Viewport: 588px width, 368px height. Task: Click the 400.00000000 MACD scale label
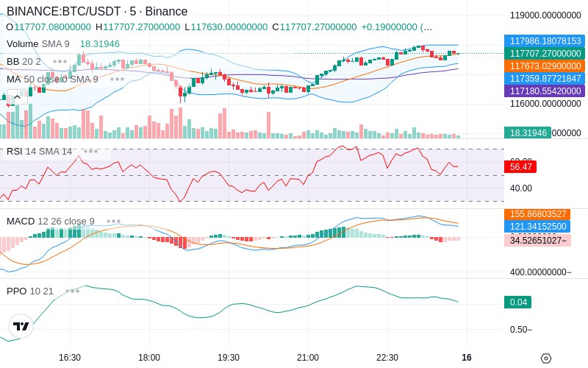click(540, 272)
